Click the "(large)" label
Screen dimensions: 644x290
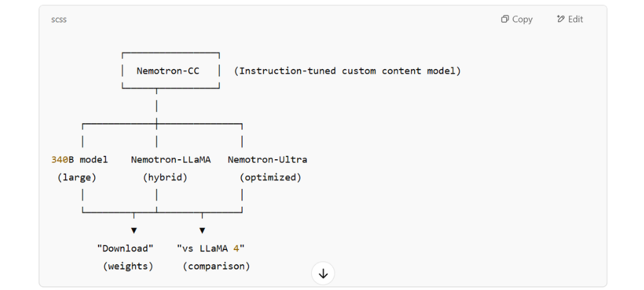pos(77,177)
